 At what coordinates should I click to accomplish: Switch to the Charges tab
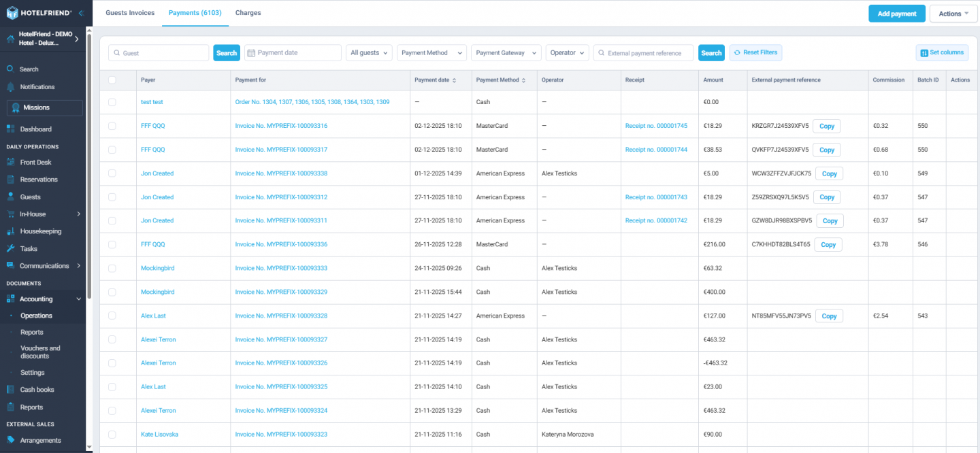pyautogui.click(x=248, y=12)
